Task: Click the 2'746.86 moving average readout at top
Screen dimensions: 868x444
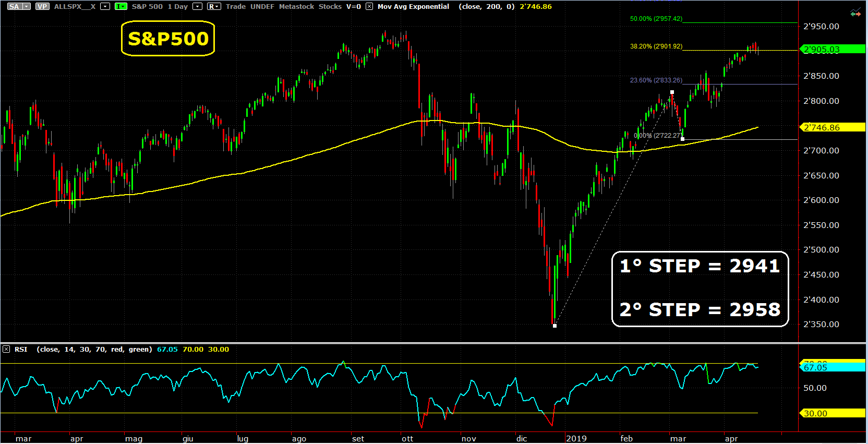Action: click(x=536, y=7)
